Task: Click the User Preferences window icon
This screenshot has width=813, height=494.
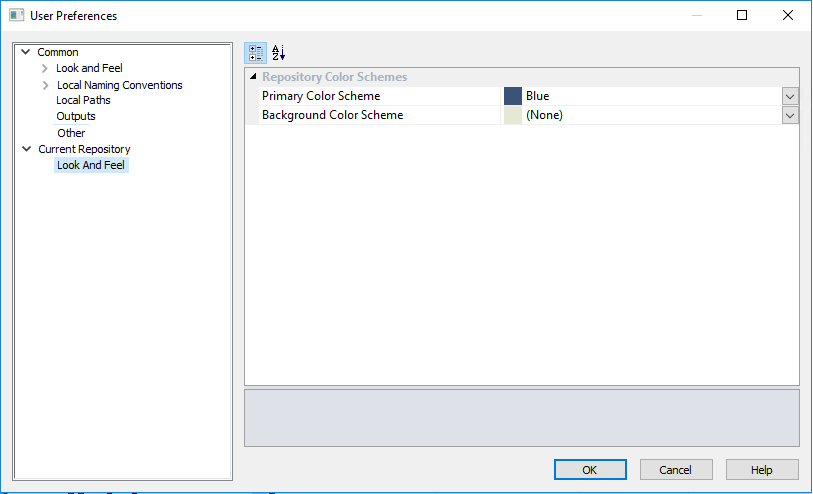Action: tap(16, 15)
